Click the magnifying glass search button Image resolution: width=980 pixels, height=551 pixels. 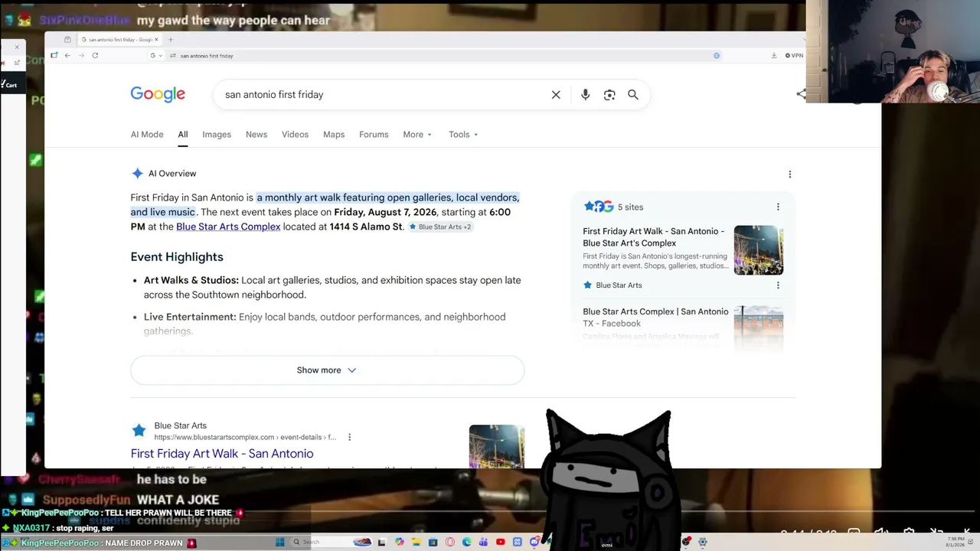tap(633, 95)
